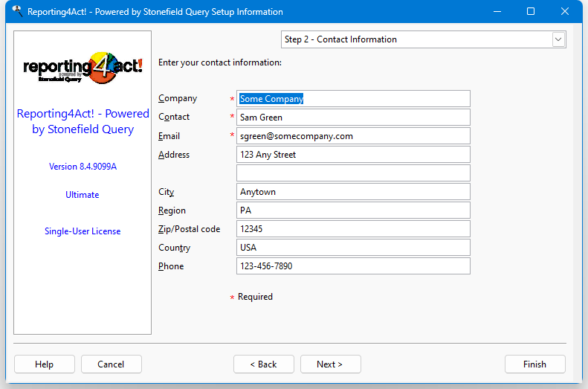This screenshot has width=588, height=389.
Task: Click the Cancel button
Action: [111, 364]
